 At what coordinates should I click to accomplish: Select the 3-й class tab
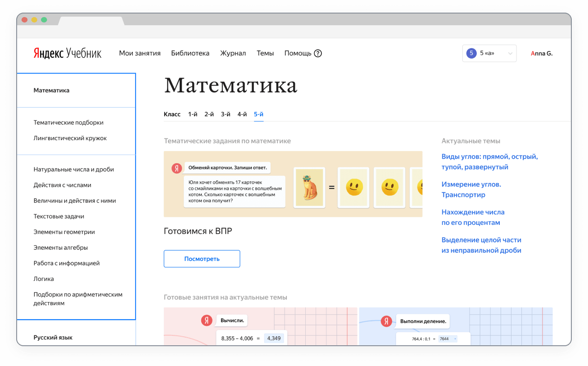226,114
